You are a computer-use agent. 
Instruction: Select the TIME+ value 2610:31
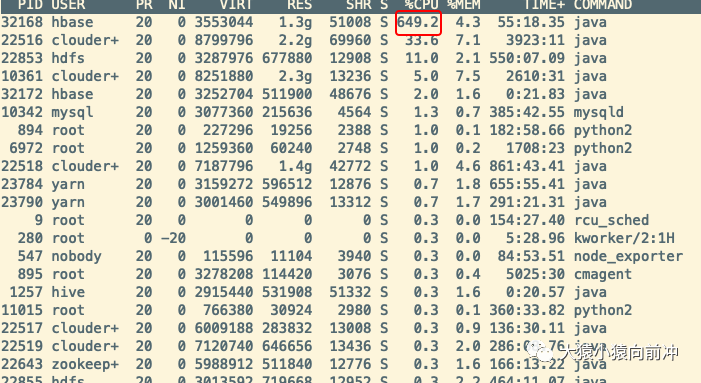tap(536, 76)
